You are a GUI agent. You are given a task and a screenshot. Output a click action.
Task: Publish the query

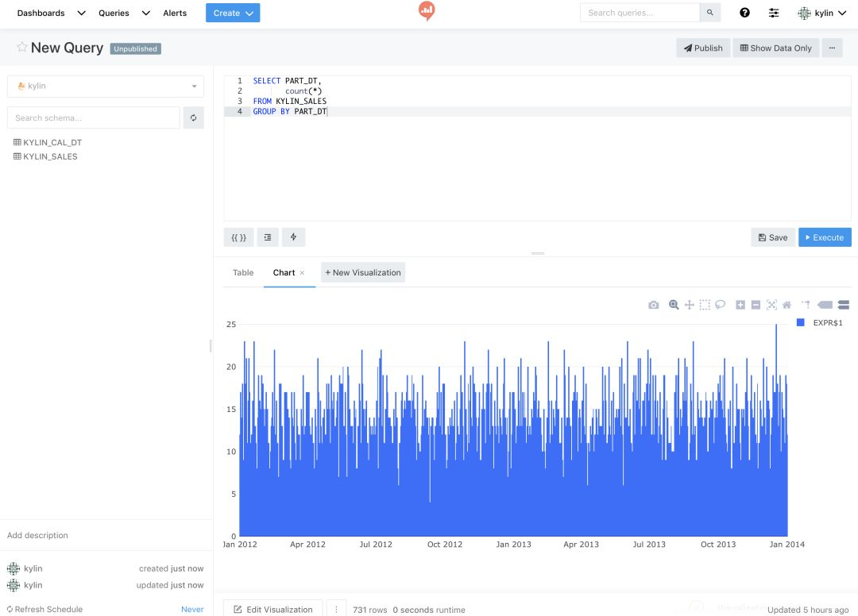702,48
